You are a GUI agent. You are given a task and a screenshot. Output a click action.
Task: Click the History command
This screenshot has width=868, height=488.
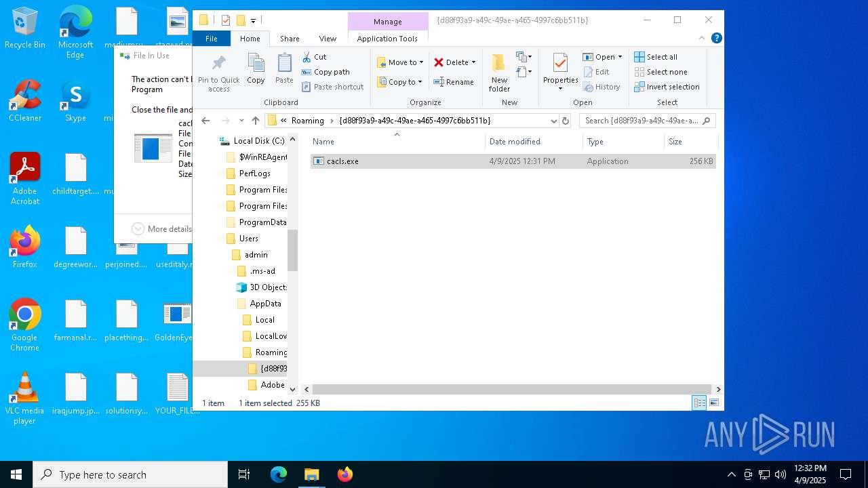point(601,87)
